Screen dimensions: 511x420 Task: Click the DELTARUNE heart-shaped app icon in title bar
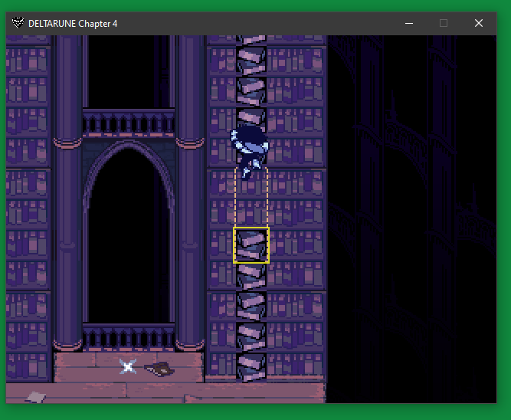coord(18,23)
